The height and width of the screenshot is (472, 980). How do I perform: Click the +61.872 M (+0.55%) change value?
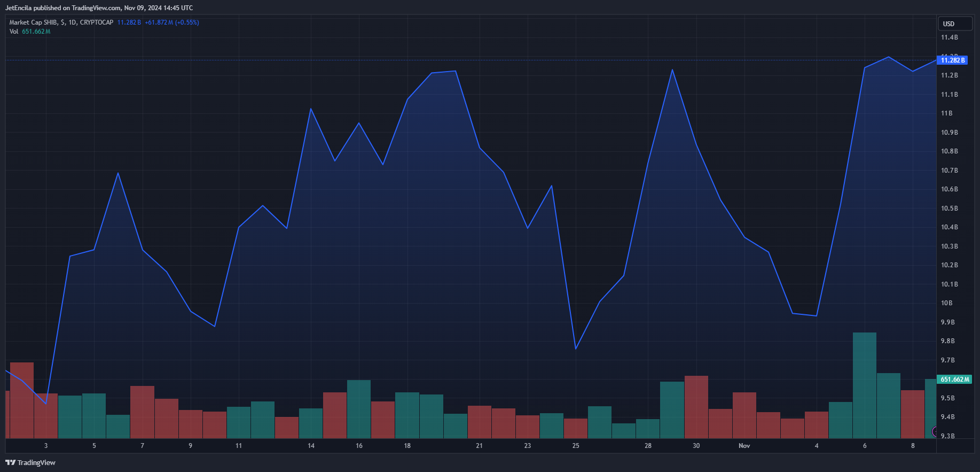point(171,22)
